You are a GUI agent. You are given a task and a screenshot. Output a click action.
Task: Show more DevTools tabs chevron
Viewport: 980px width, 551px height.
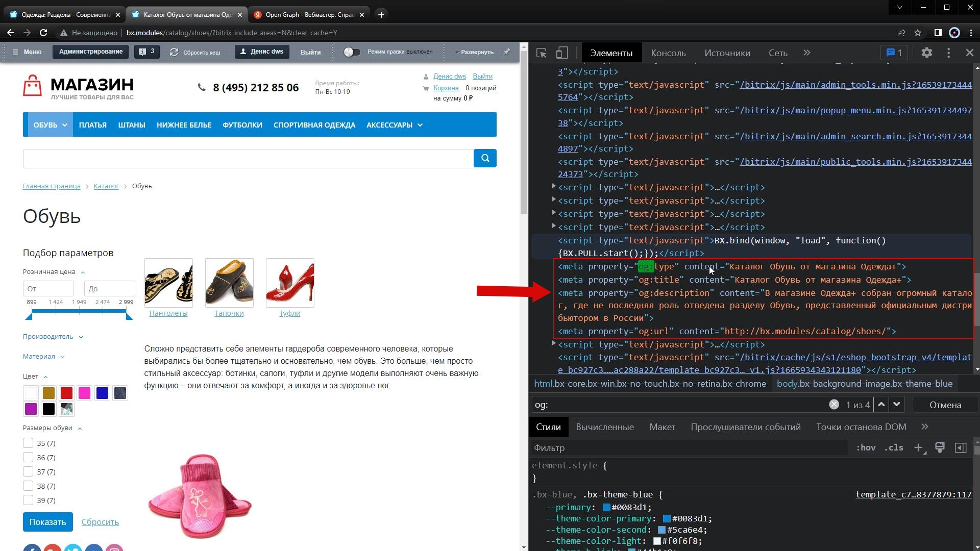(806, 53)
